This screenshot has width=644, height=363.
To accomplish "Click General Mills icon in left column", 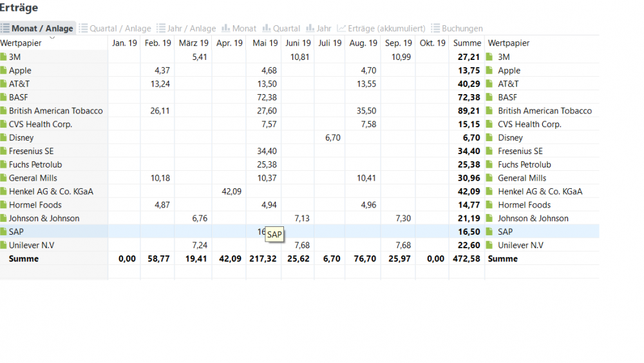I will [3, 178].
